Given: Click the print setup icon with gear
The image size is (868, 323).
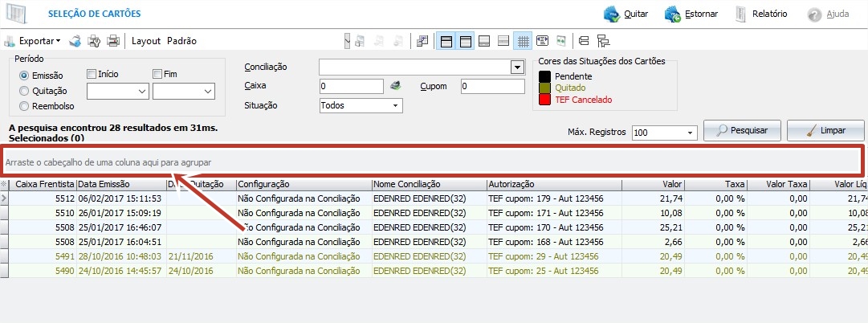Looking at the screenshot, I should click(94, 41).
